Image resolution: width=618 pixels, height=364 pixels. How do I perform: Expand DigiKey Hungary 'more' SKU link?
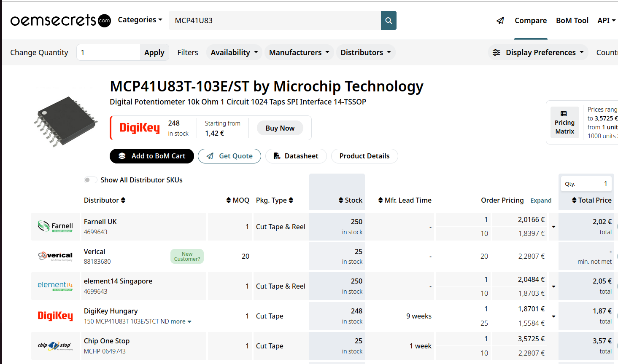coord(181,321)
